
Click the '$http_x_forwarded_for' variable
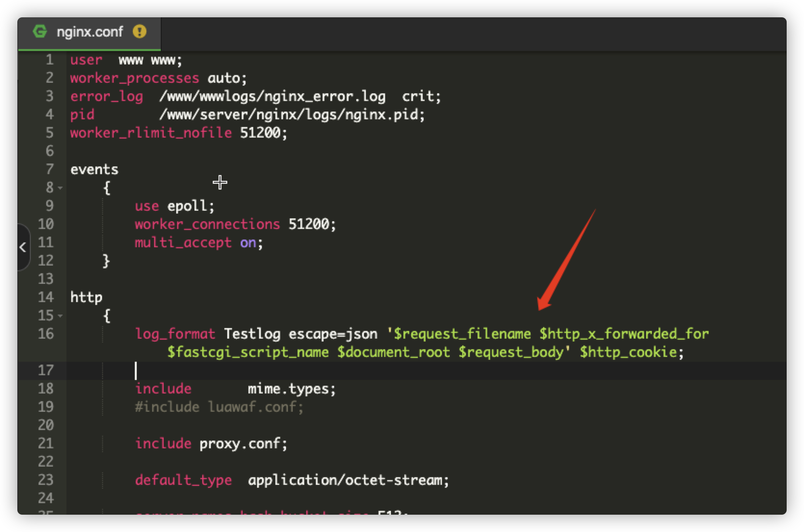pyautogui.click(x=624, y=334)
